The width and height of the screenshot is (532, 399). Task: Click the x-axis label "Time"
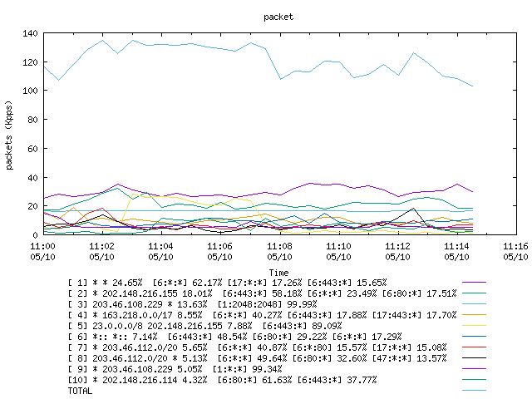click(x=279, y=273)
